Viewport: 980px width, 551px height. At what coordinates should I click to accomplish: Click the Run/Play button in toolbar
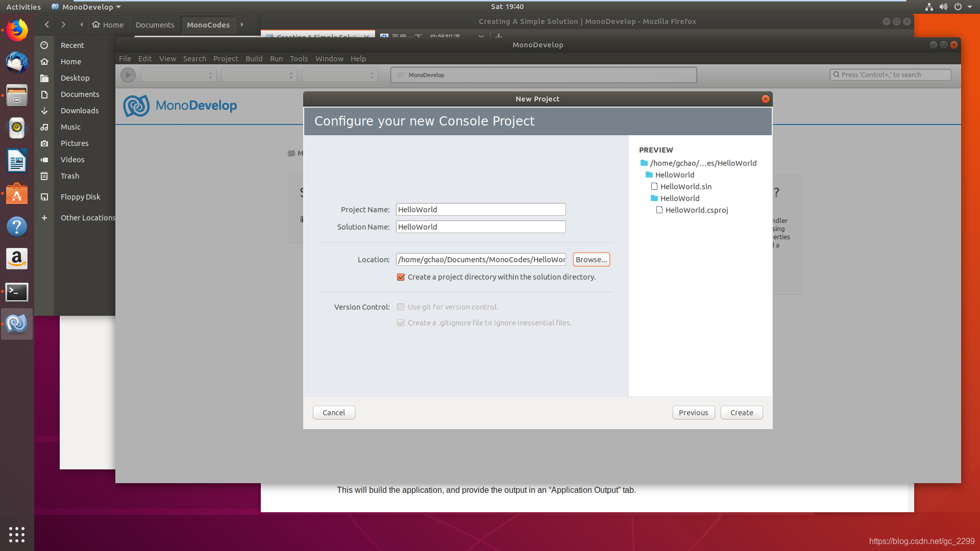point(128,74)
